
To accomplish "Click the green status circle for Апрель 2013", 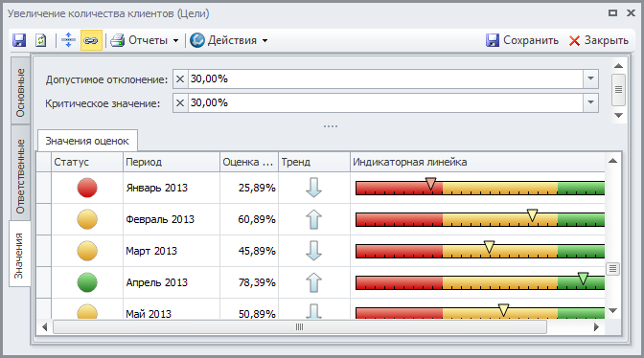I will tap(87, 282).
